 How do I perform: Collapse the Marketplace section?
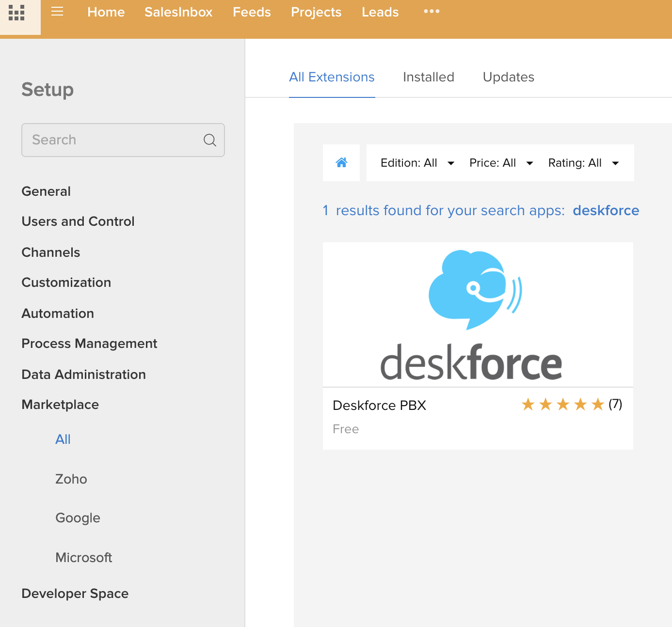coord(60,405)
